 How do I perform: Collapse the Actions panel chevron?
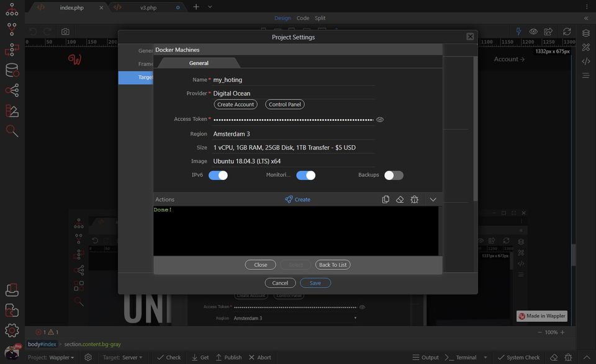pyautogui.click(x=433, y=200)
